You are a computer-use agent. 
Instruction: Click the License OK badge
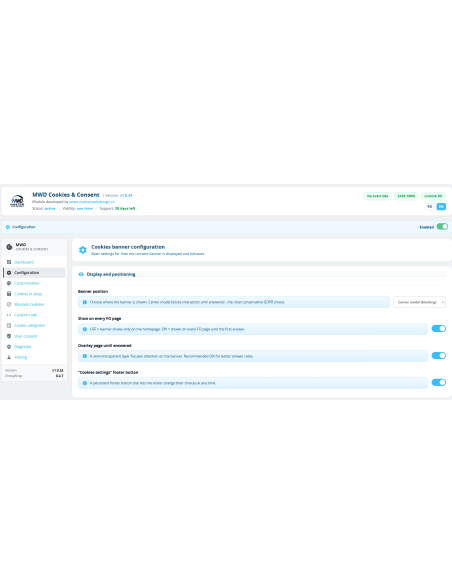433,196
